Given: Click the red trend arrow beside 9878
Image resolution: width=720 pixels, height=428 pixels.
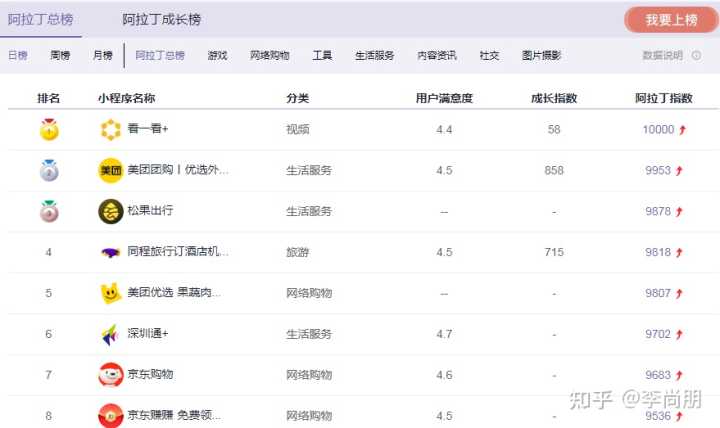Looking at the screenshot, I should pyautogui.click(x=679, y=212).
